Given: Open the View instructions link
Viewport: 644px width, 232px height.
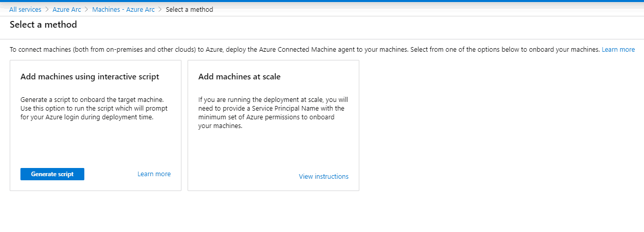Looking at the screenshot, I should click(324, 177).
